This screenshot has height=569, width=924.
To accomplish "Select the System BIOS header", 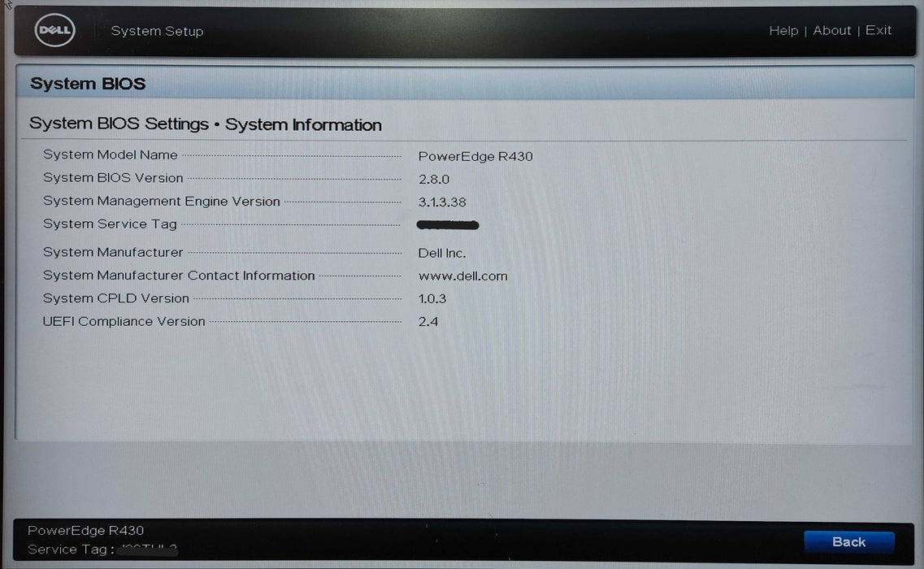I will tap(88, 84).
